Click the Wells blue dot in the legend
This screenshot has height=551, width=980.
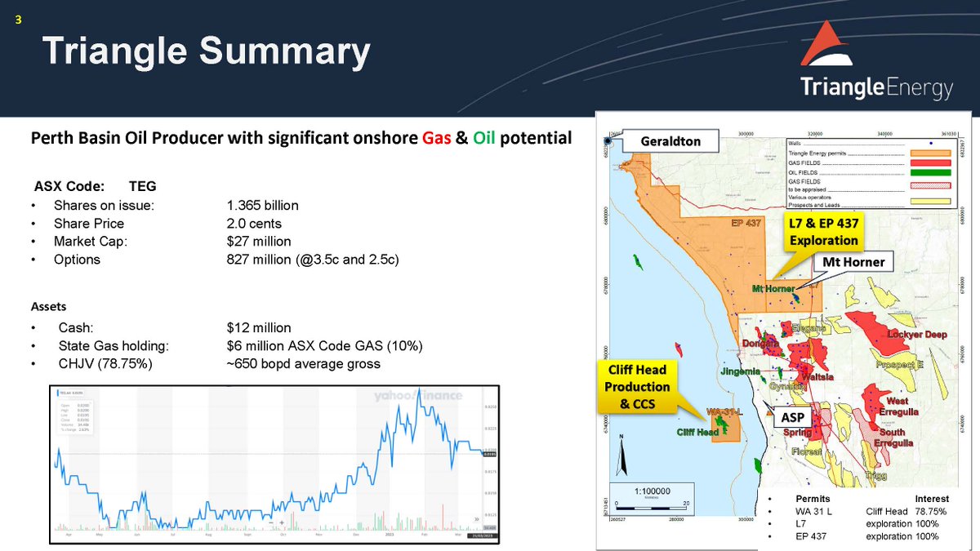click(932, 143)
